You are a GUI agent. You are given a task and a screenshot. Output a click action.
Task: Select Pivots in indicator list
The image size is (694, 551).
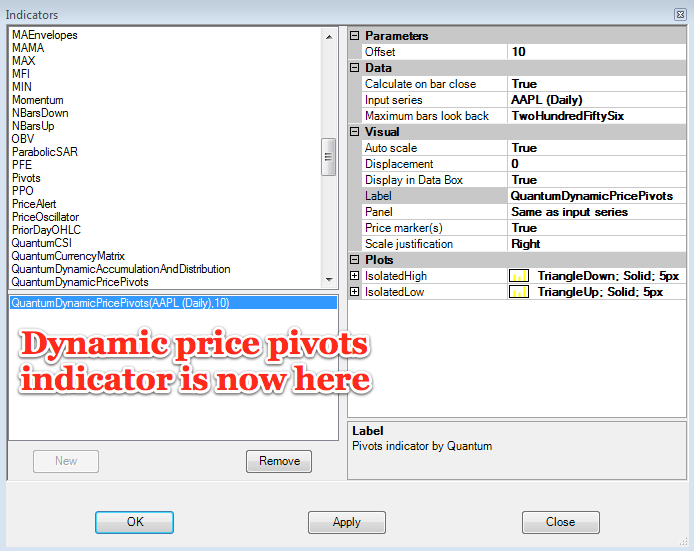click(x=26, y=178)
